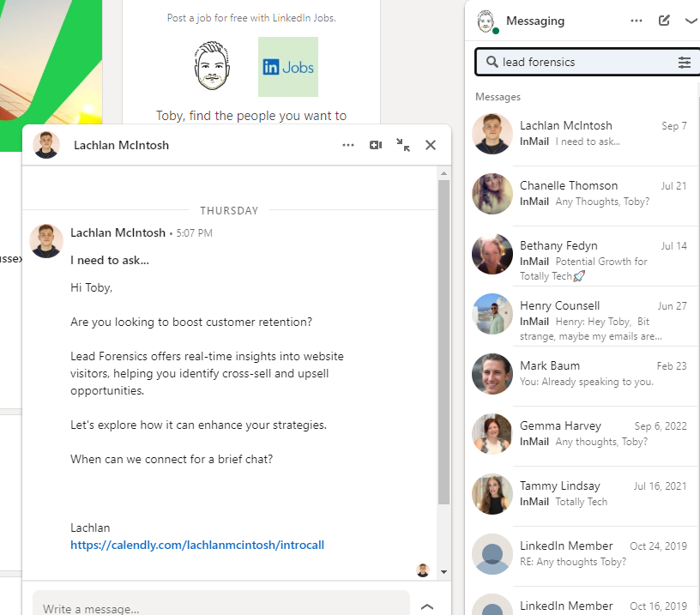Click Bethany Fedyn's profile photo

coord(492,254)
